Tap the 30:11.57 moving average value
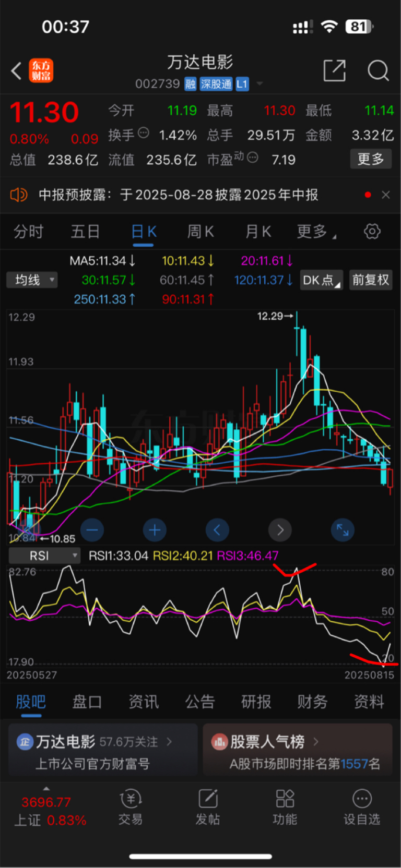Viewport: 401px width, 868px height. tap(109, 280)
